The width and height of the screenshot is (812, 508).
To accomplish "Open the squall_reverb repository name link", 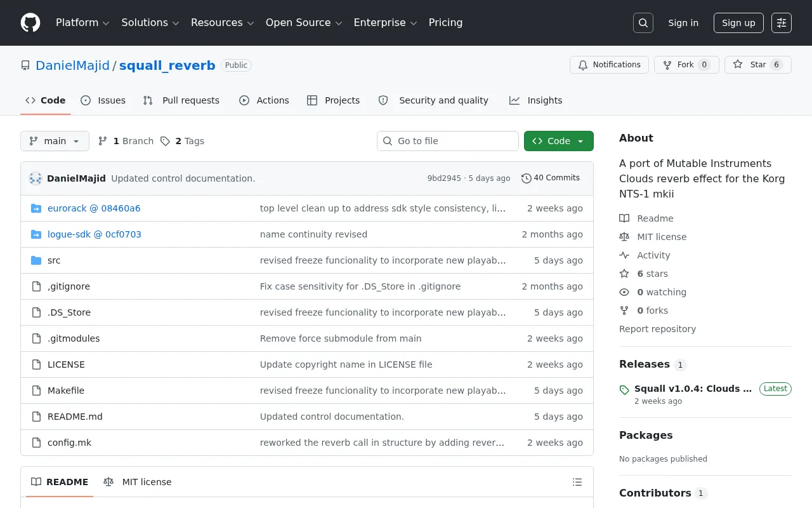I will tap(167, 65).
